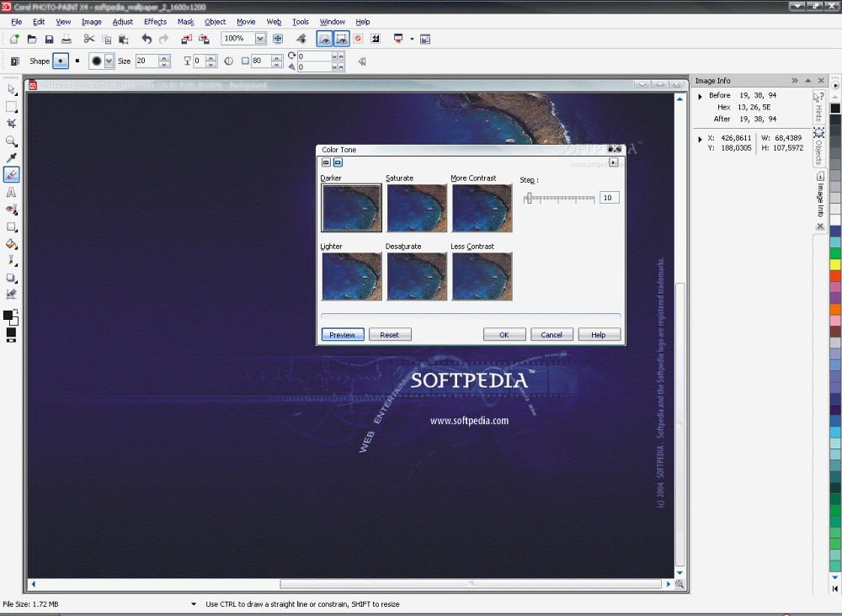Click the Copy icon in toolbar
The height and width of the screenshot is (616, 842).
tap(106, 39)
